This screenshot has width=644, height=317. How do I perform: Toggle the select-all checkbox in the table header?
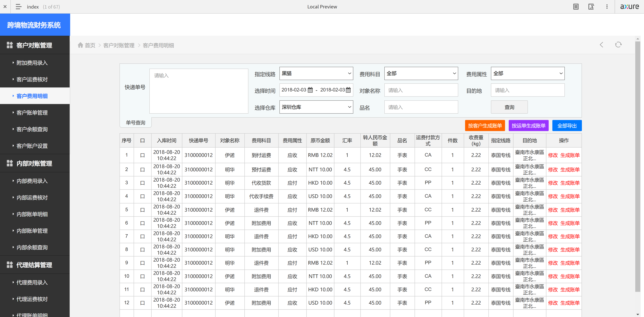142,141
